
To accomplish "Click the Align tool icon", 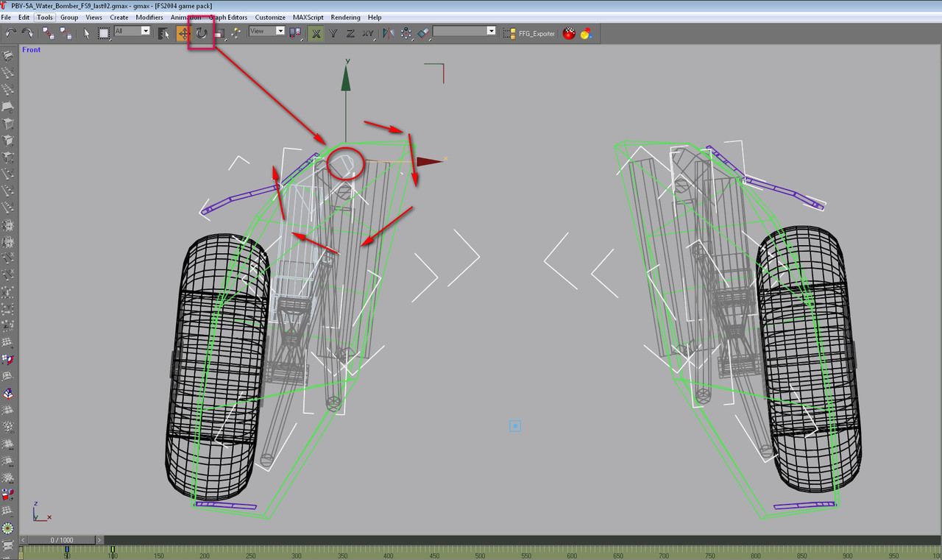I will click(423, 33).
